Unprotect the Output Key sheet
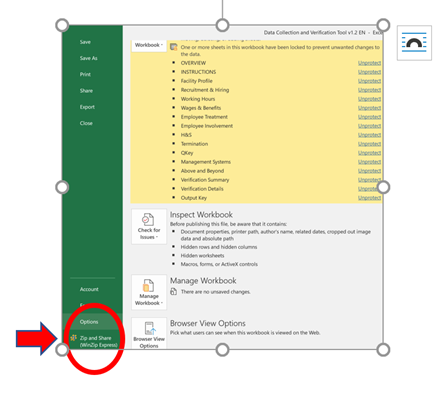Screen dimensions: 440x400 pos(369,198)
